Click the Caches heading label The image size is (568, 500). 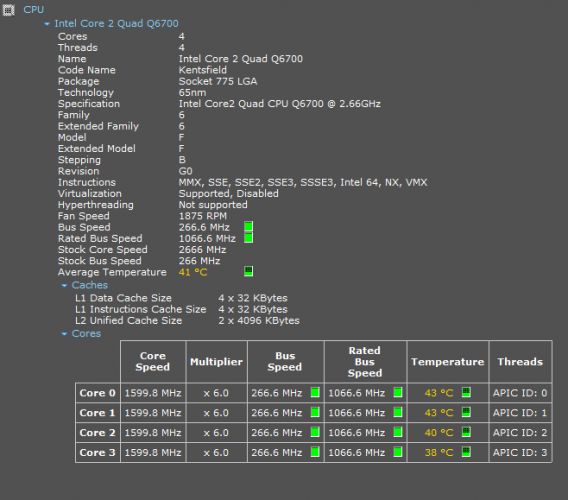[89, 285]
